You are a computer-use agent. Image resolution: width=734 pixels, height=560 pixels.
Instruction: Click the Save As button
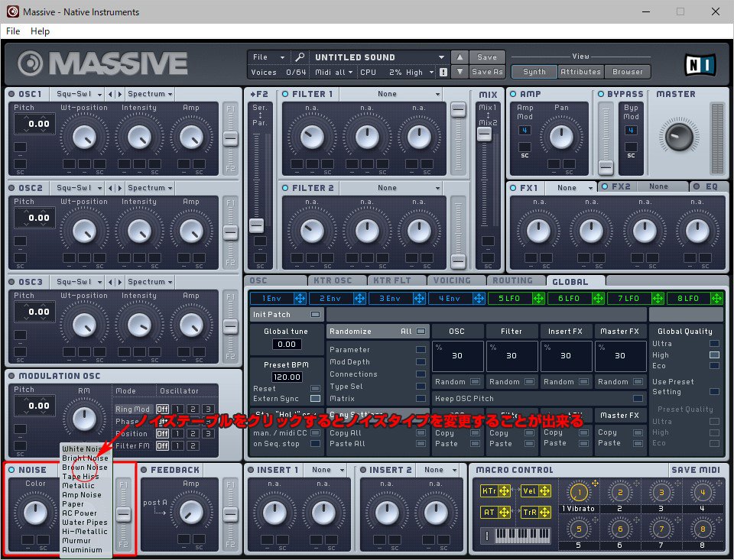tap(487, 72)
